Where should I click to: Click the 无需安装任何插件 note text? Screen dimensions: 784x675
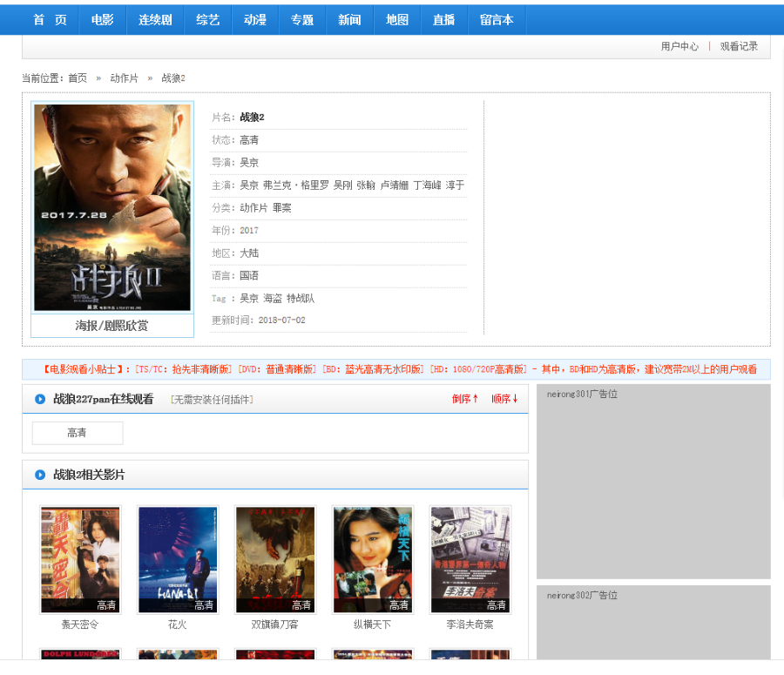coord(212,400)
